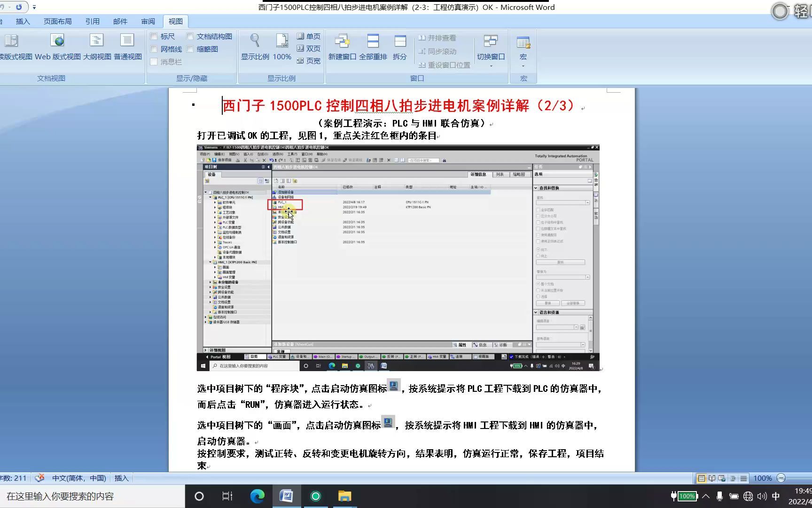
Task: Click 重设窗口位置 reset window position
Action: point(444,65)
